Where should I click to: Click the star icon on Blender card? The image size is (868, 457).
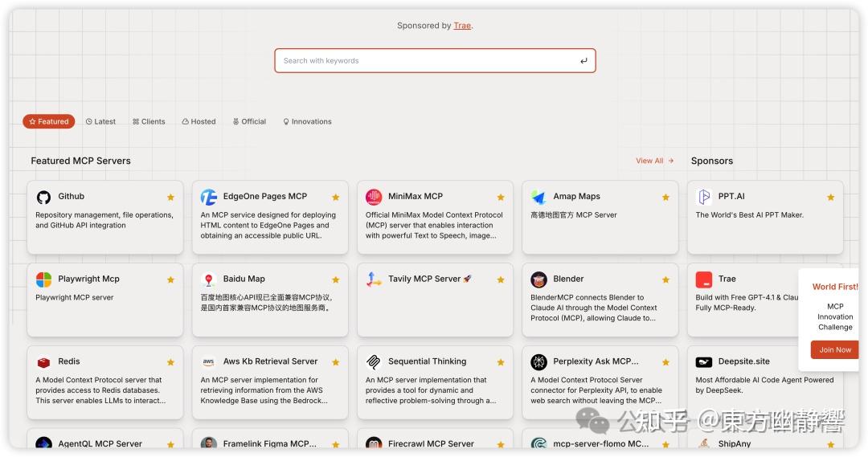(x=665, y=280)
